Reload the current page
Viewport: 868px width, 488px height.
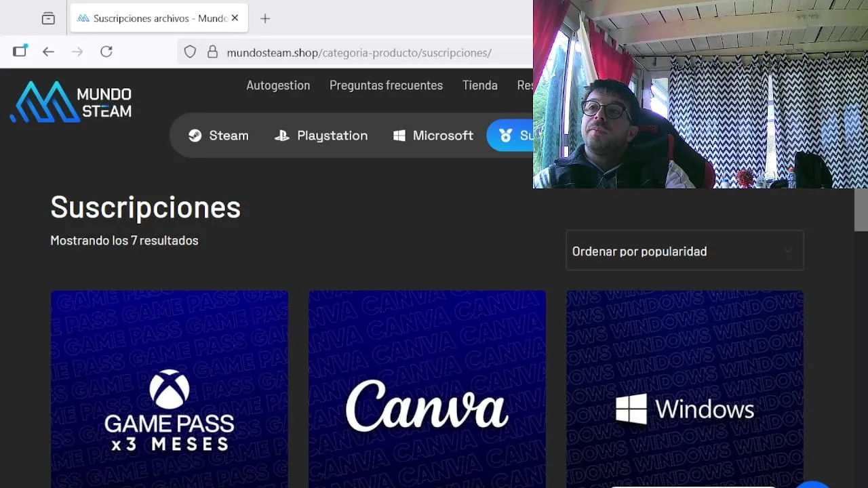pyautogui.click(x=106, y=52)
